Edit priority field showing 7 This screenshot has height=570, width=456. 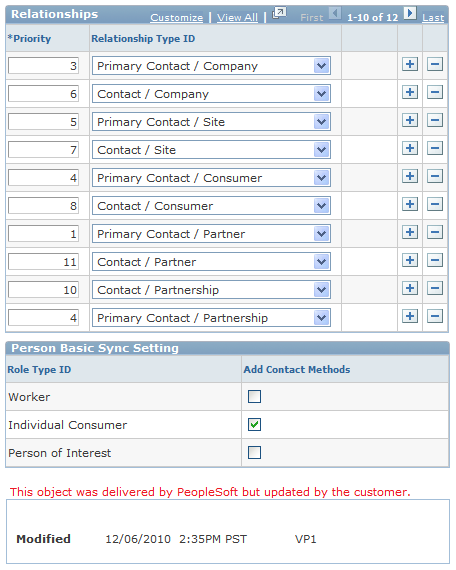point(43,150)
